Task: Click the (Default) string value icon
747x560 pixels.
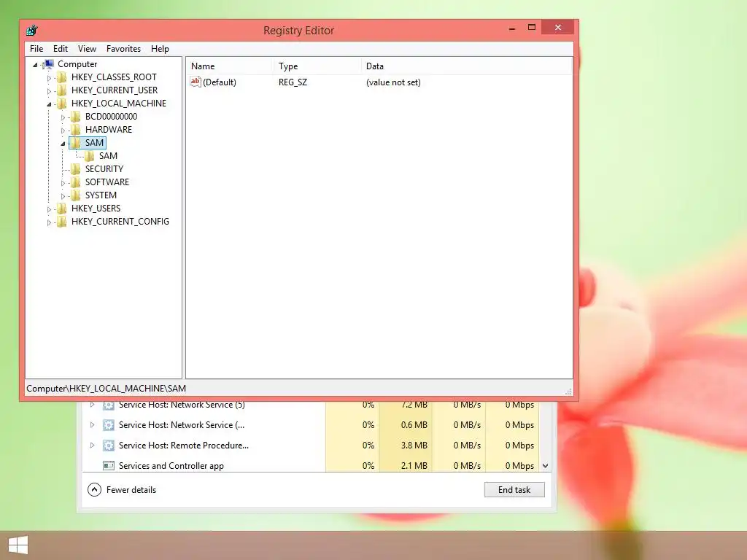Action: [x=196, y=82]
